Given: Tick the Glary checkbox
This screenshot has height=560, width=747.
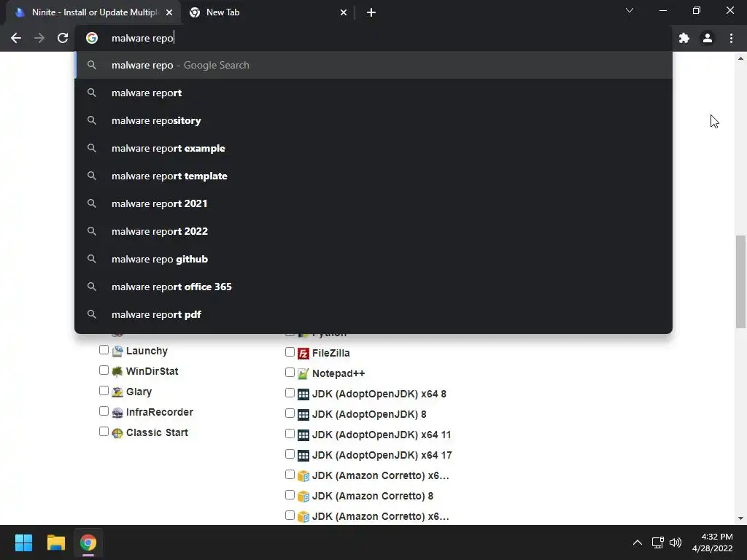Looking at the screenshot, I should pos(104,391).
